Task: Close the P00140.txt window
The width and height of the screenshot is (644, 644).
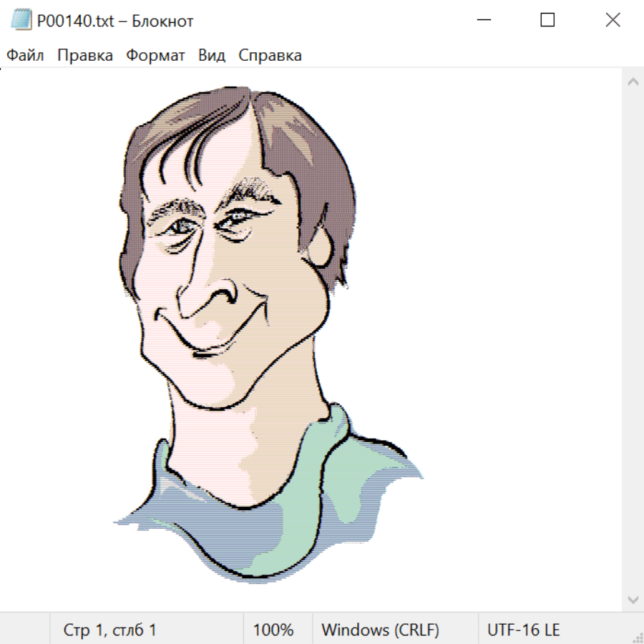Action: click(613, 21)
